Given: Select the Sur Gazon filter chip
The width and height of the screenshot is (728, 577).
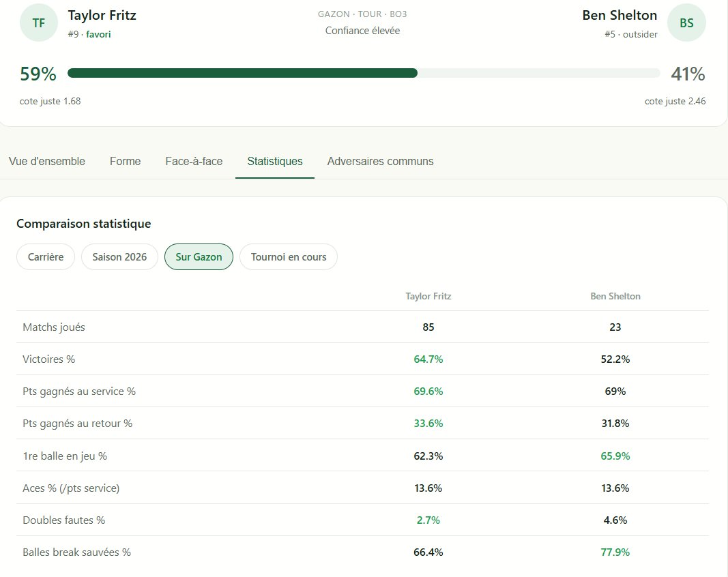Looking at the screenshot, I should (199, 256).
